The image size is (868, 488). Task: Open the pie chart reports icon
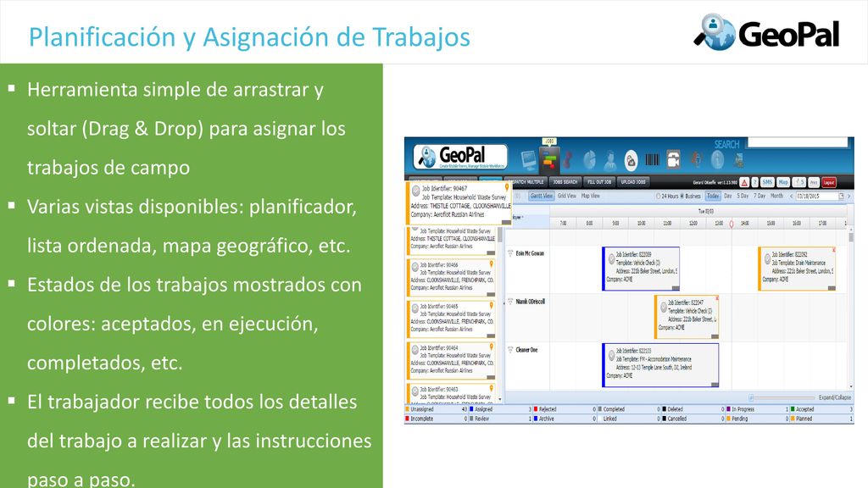point(590,160)
